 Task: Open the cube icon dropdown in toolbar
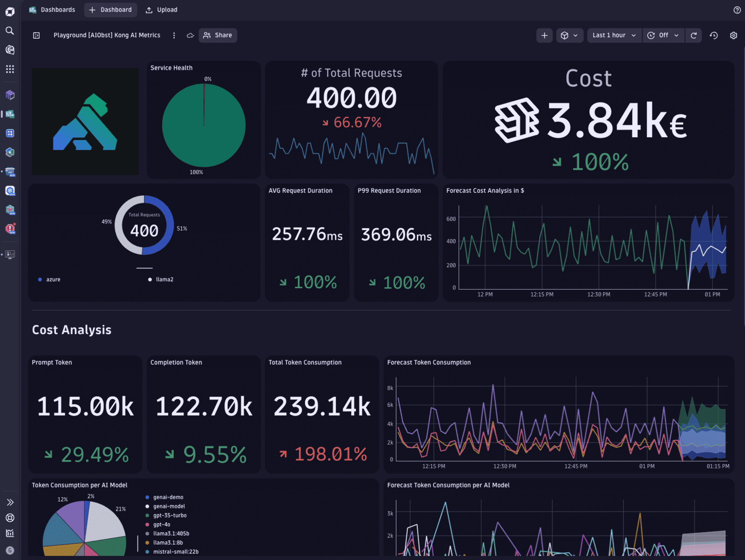pos(569,35)
